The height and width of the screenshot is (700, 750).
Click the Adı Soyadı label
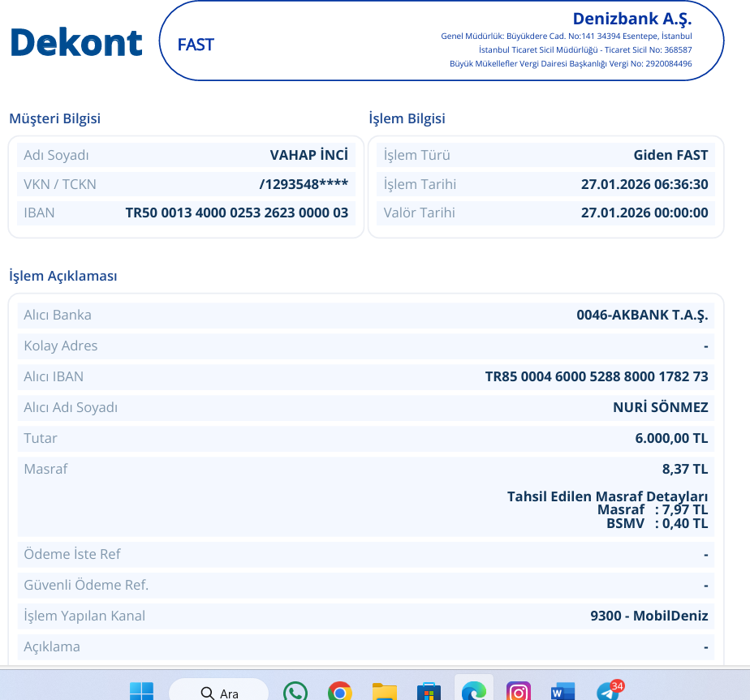(x=57, y=156)
